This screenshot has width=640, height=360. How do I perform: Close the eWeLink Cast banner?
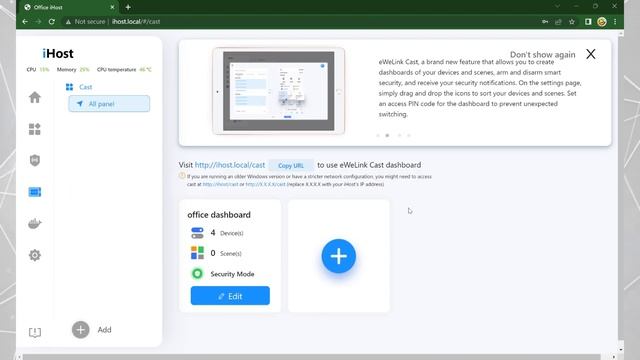point(591,54)
